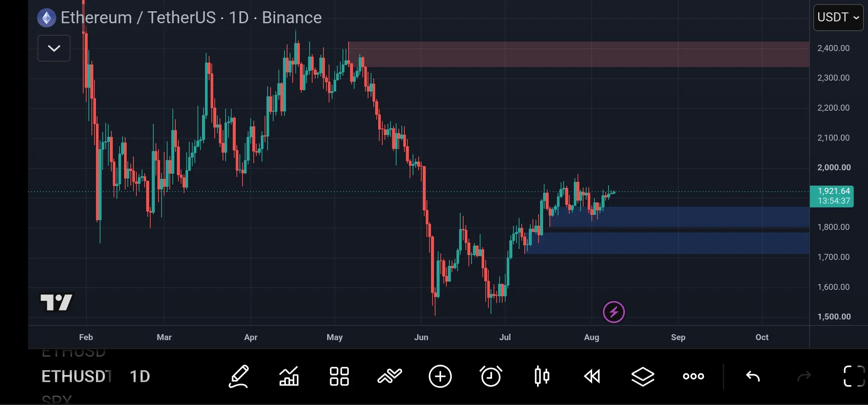The height and width of the screenshot is (405, 868).
Task: Click the purple lightning bolt event icon
Action: (614, 312)
